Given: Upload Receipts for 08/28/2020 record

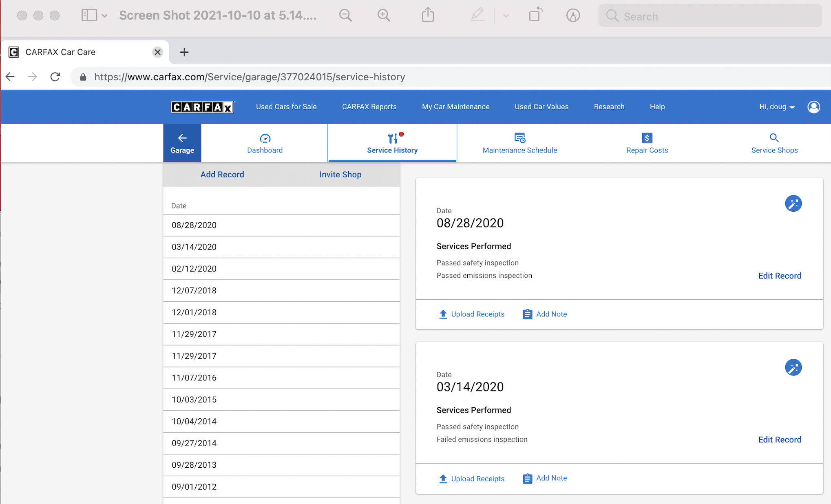Looking at the screenshot, I should click(471, 314).
